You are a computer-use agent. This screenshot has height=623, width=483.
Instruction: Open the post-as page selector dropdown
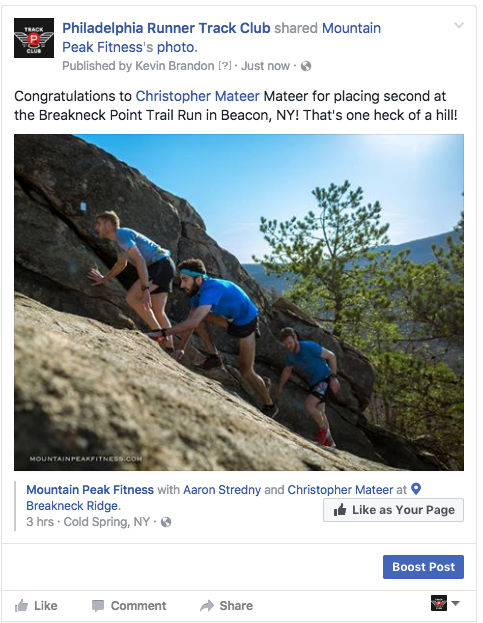[445, 604]
